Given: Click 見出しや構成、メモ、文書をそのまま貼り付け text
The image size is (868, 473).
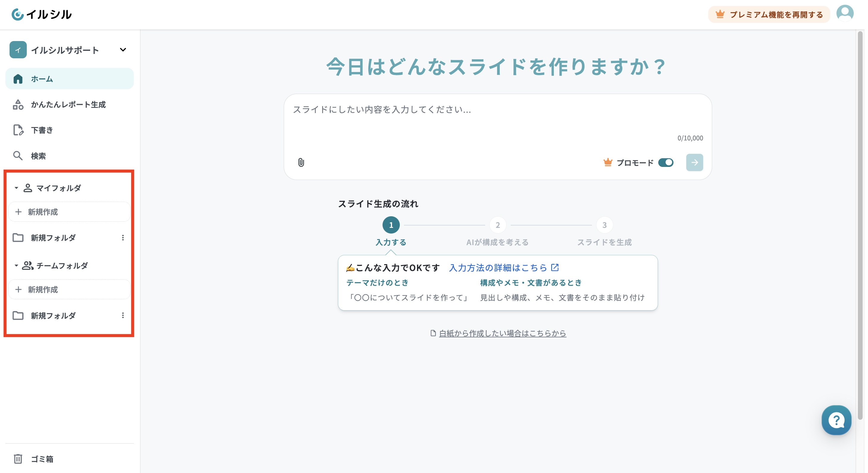Looking at the screenshot, I should (562, 297).
